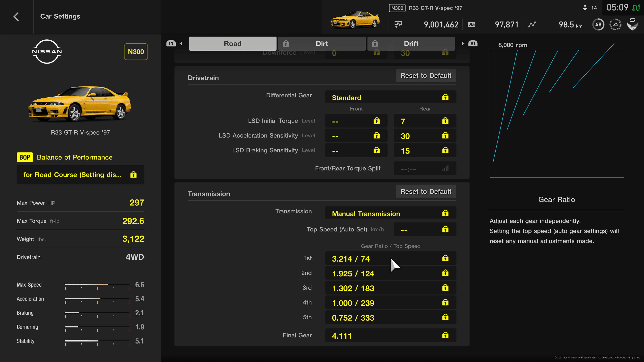Screen dimensions: 644x362
Task: Click the collector level 48 badge
Action: 598,24
